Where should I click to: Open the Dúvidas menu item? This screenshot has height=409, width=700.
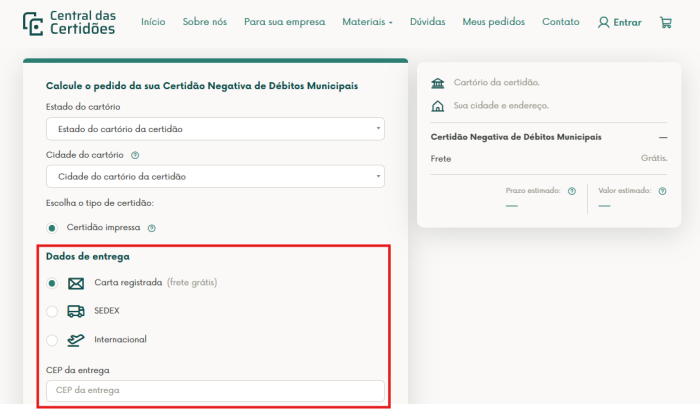click(x=428, y=22)
